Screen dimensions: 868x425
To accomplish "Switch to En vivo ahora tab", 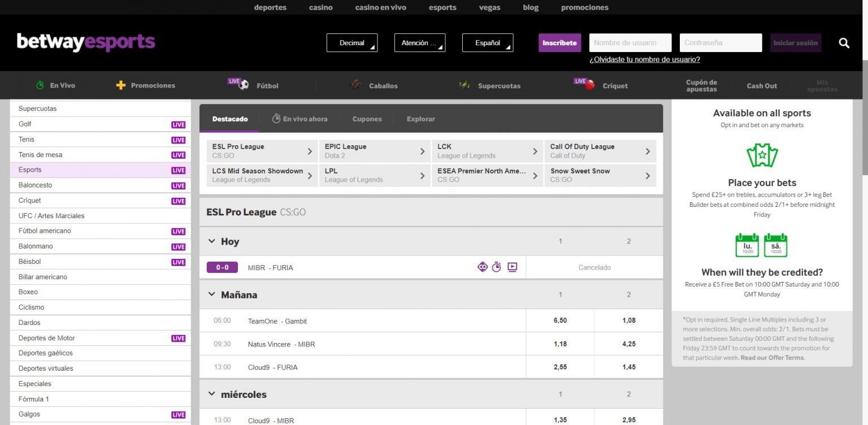I will pos(300,119).
